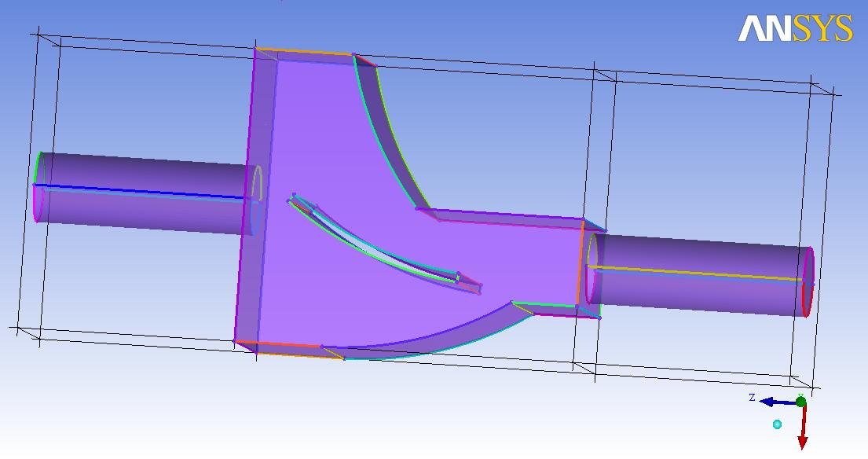
Task: Click the cyan isometric view ball
Action: coord(777,424)
